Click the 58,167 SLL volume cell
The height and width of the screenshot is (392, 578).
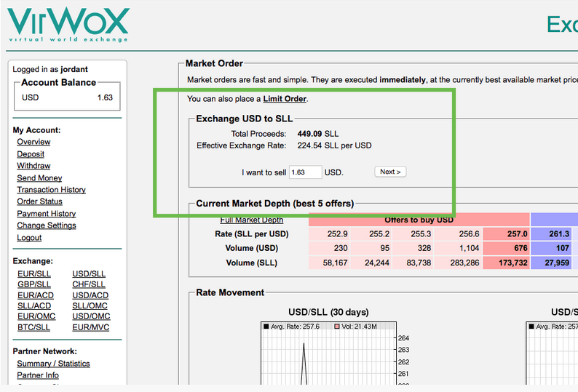(x=329, y=263)
